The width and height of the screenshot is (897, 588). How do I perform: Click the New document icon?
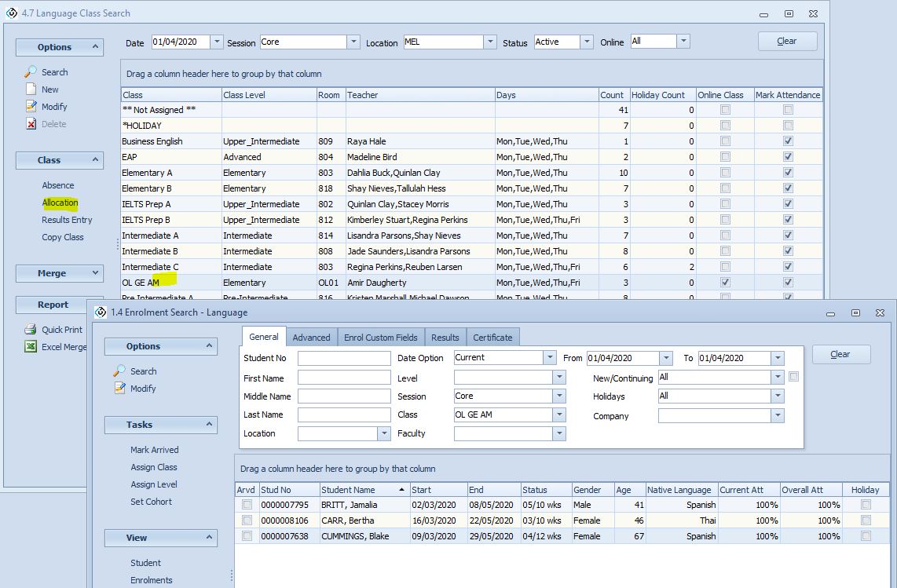31,89
